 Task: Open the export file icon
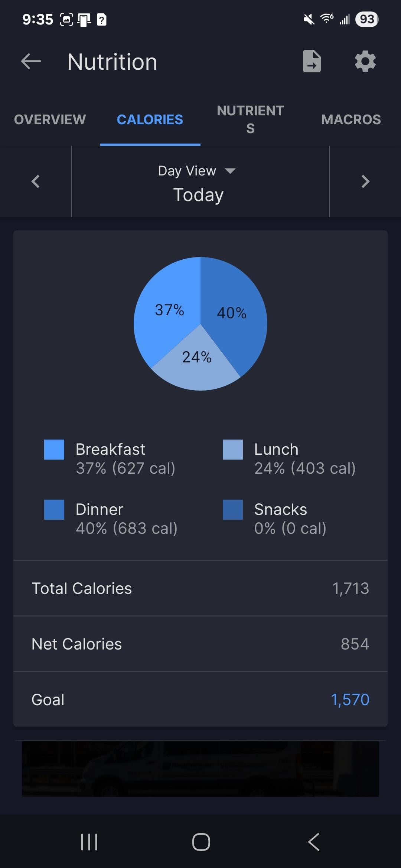click(x=312, y=61)
